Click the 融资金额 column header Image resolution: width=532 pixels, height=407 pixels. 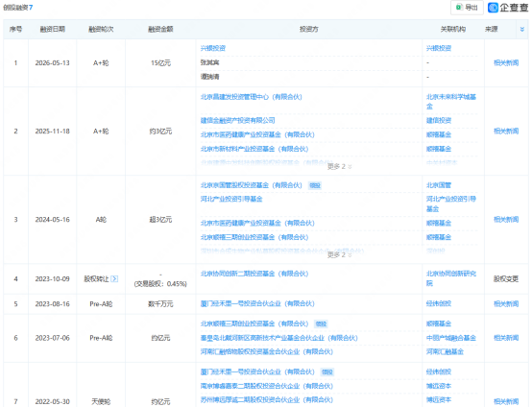click(x=160, y=29)
